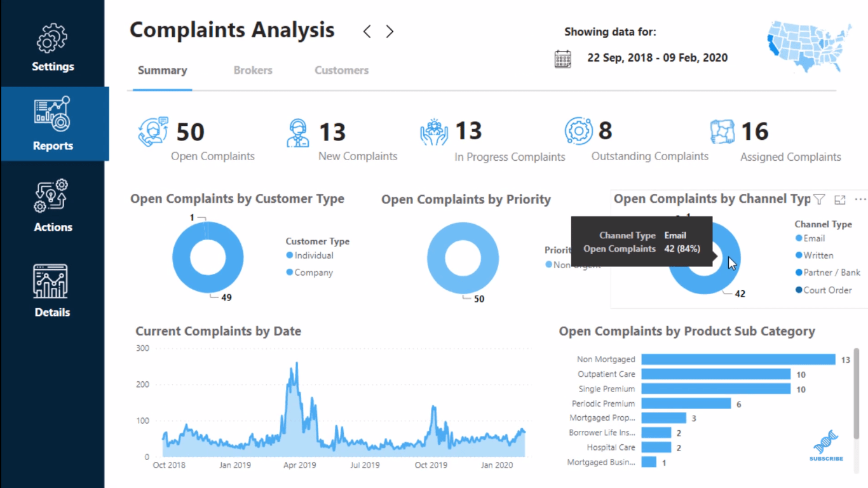Click the filter icon on Channel Type chart
868x488 pixels.
tap(819, 200)
